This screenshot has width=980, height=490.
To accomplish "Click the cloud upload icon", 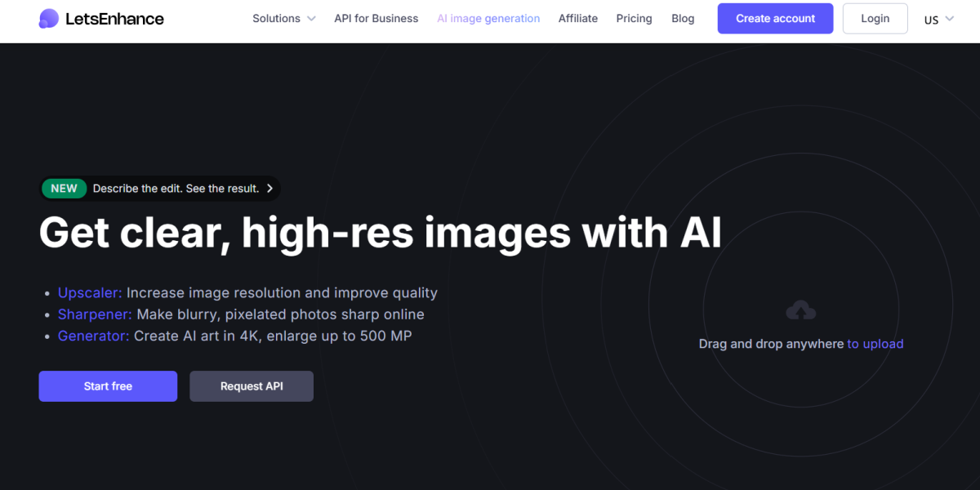I will click(801, 310).
